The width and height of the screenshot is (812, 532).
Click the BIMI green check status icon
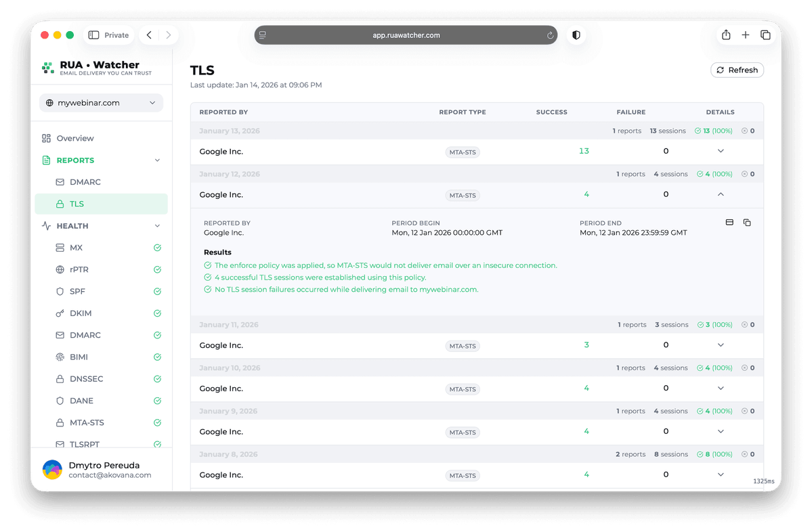(x=157, y=357)
